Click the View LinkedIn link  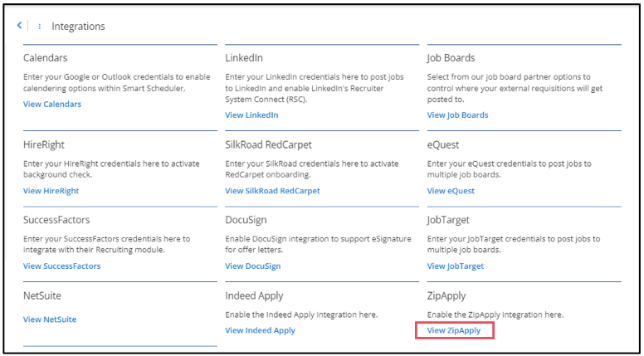251,115
